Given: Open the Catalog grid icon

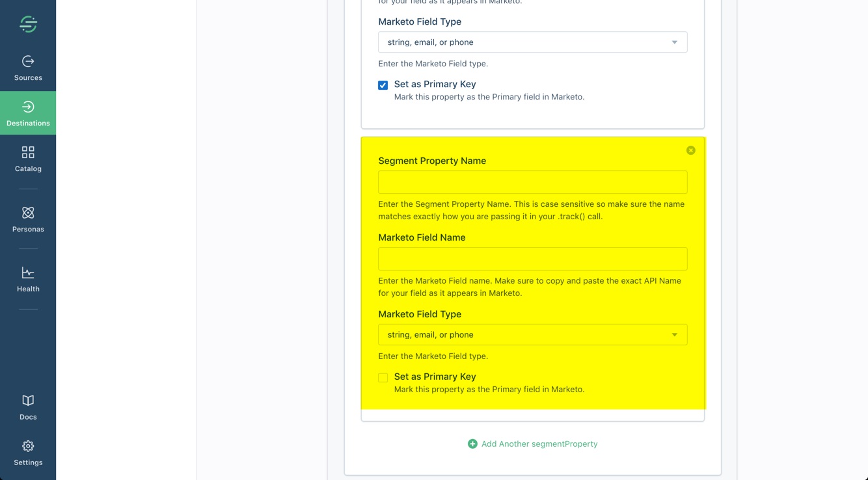Looking at the screenshot, I should point(28,152).
